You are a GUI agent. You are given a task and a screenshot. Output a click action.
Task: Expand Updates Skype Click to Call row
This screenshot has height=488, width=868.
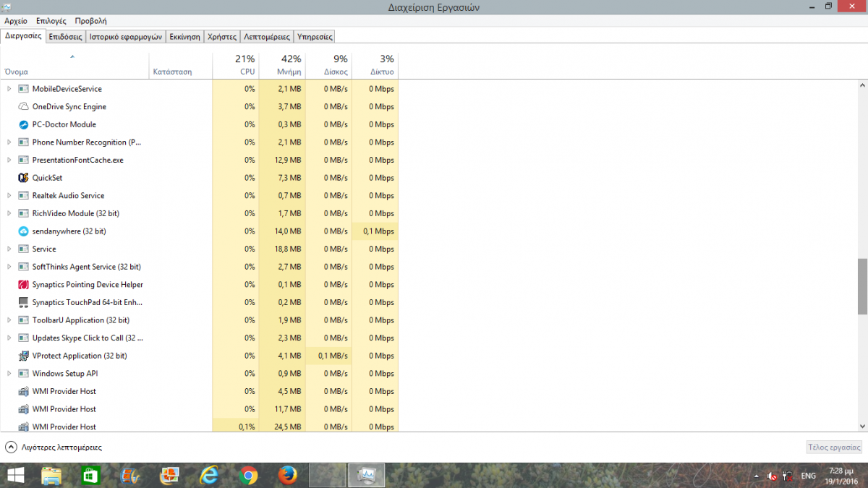click(9, 338)
